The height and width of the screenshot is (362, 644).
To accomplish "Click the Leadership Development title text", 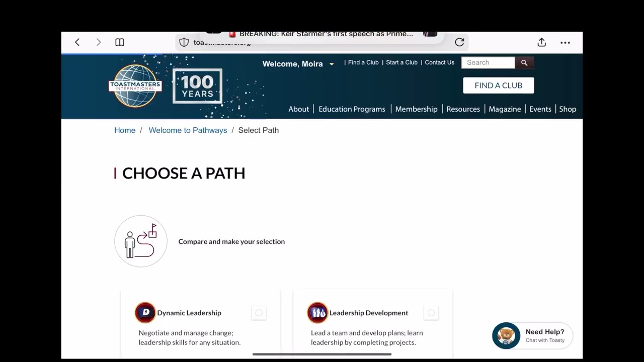I will 369,313.
